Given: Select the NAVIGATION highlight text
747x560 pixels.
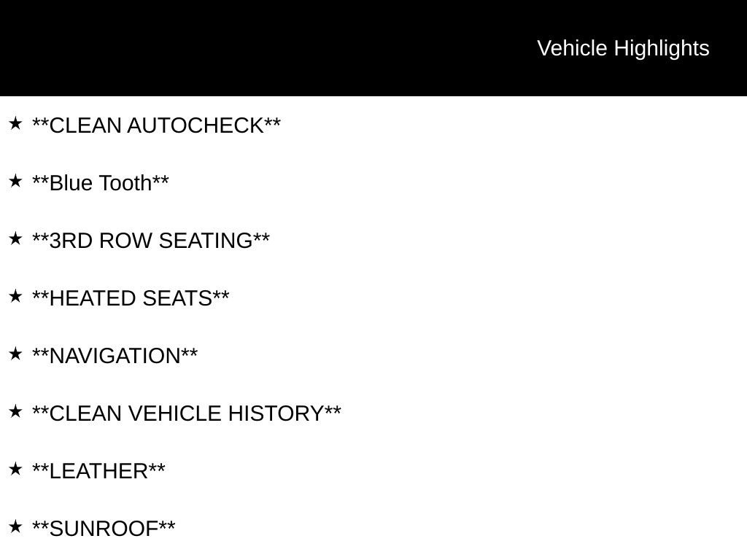Looking at the screenshot, I should 115,356.
